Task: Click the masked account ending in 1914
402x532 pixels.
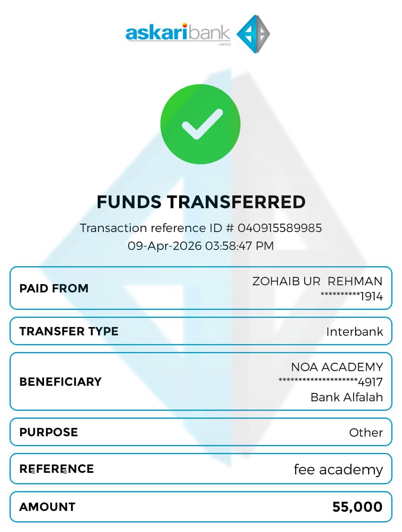Action: point(352,296)
